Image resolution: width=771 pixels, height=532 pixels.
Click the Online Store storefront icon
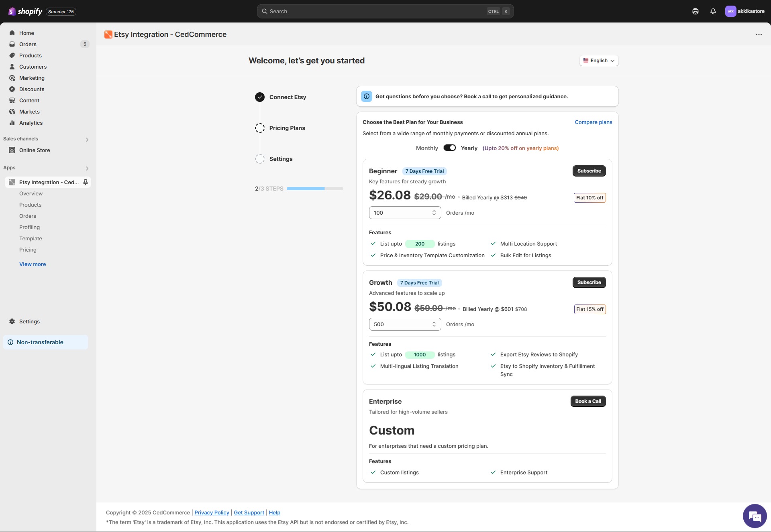tap(12, 150)
